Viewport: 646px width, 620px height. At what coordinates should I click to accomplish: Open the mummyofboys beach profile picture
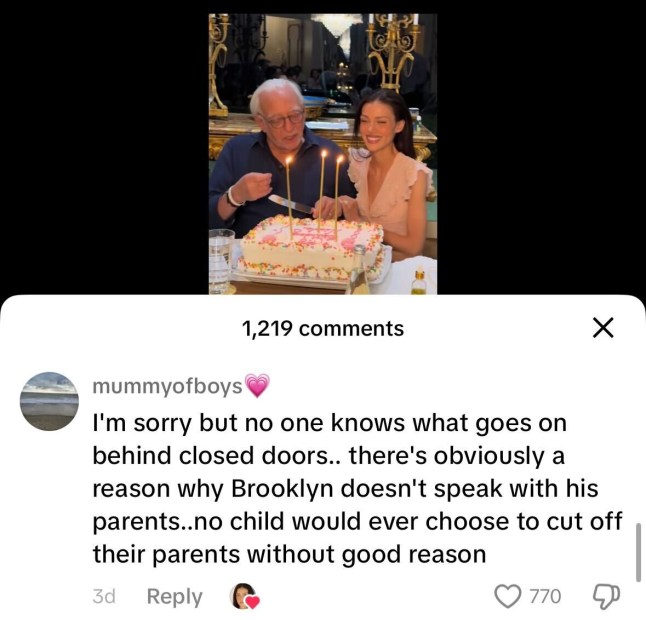click(49, 401)
